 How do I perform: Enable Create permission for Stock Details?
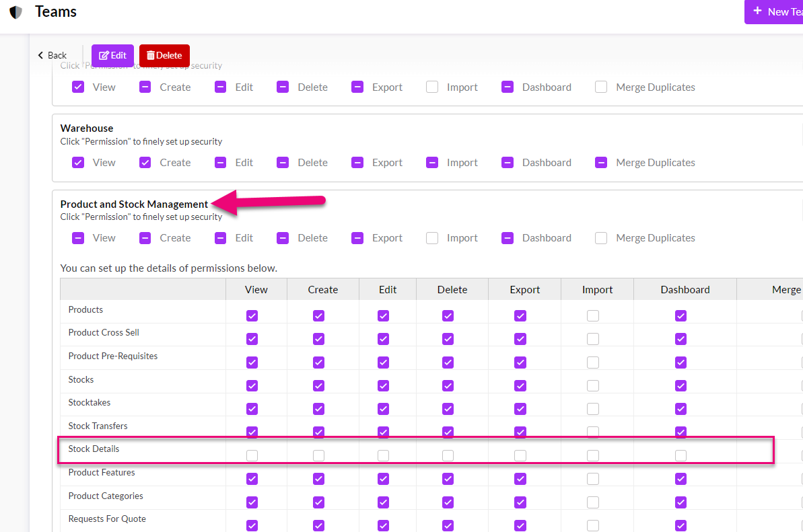click(x=318, y=455)
